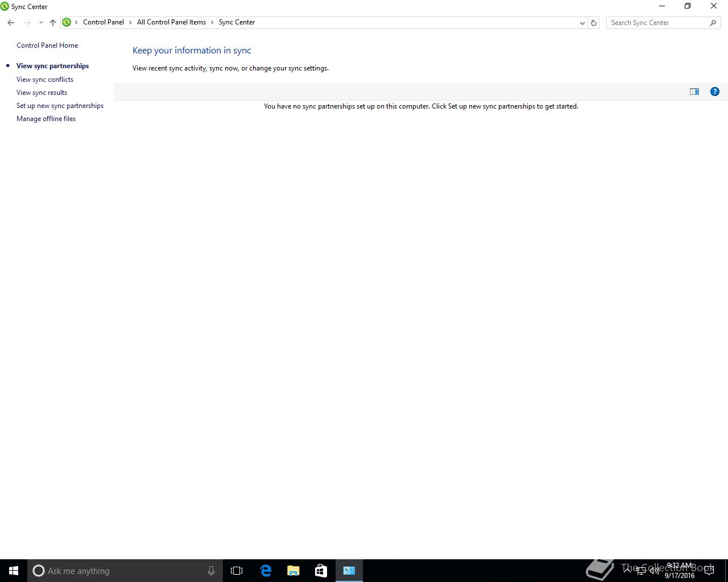Open File Explorer from the taskbar
The height and width of the screenshot is (582, 728).
[x=293, y=571]
